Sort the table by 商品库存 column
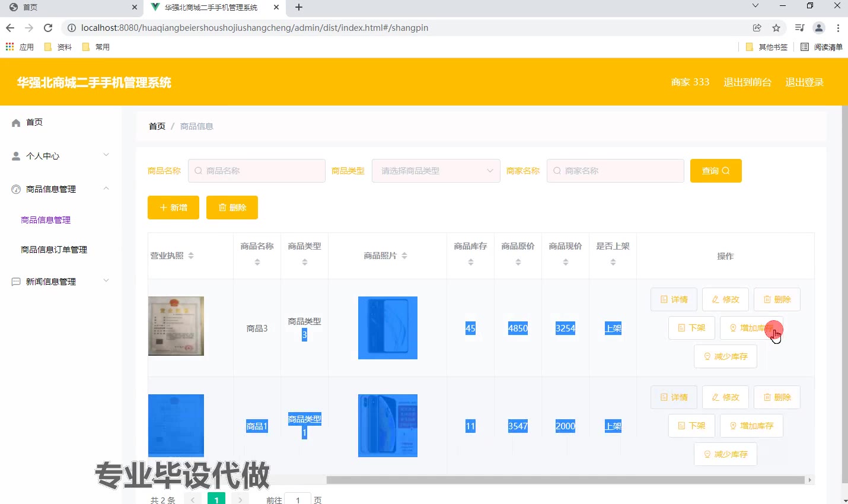 click(471, 261)
